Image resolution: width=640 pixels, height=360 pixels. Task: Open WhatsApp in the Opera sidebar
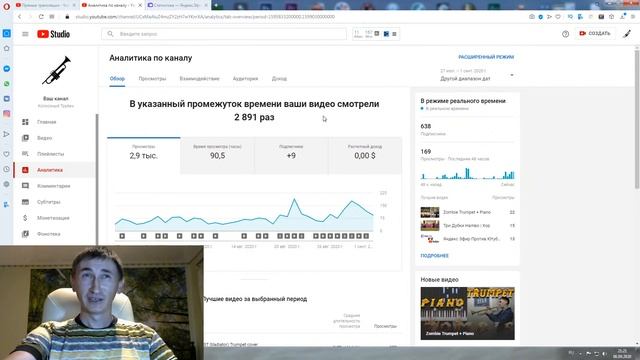pyautogui.click(x=7, y=84)
